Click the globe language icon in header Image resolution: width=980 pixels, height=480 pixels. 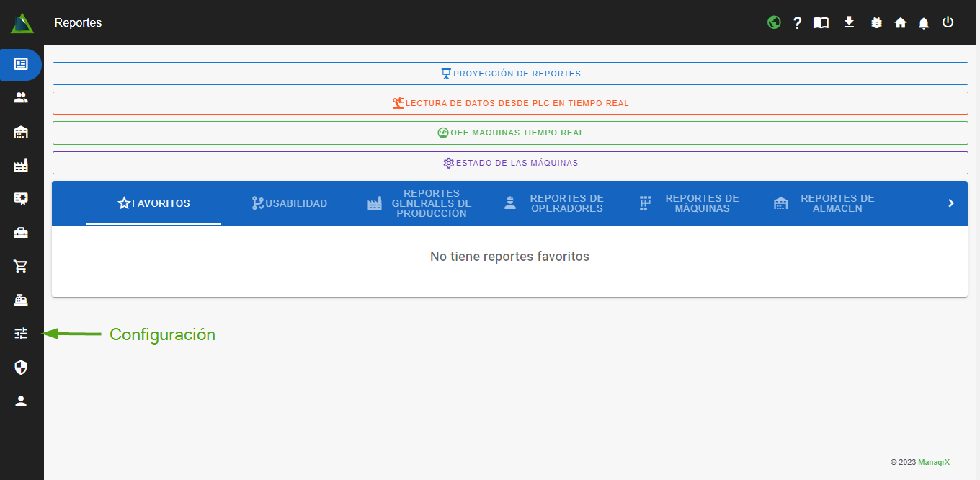tap(774, 22)
